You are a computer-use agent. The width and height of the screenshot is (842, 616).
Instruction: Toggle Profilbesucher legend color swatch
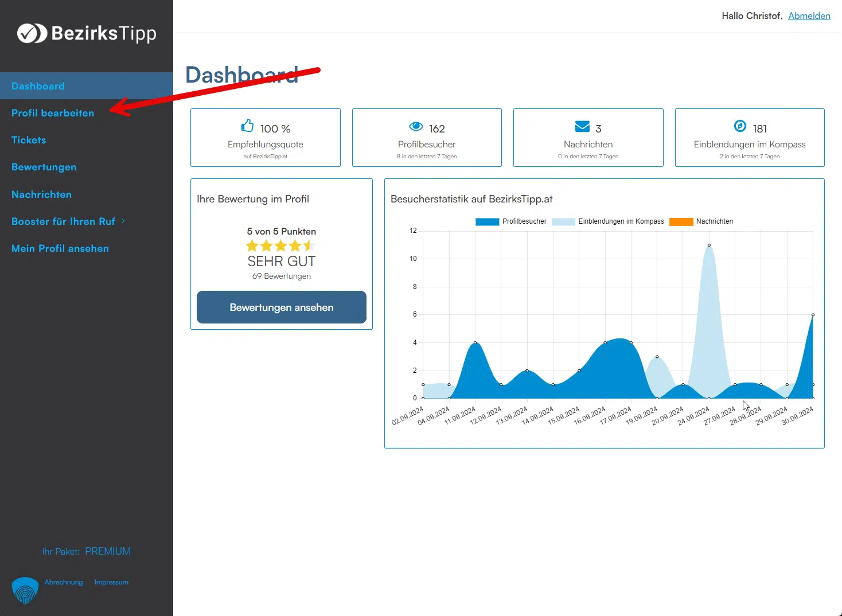point(487,221)
